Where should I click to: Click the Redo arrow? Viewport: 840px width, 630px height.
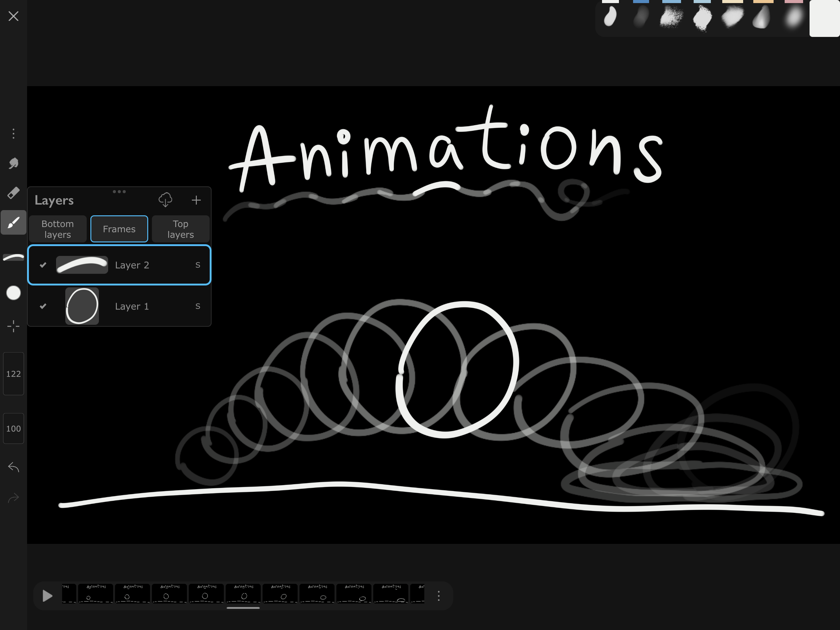point(13,497)
